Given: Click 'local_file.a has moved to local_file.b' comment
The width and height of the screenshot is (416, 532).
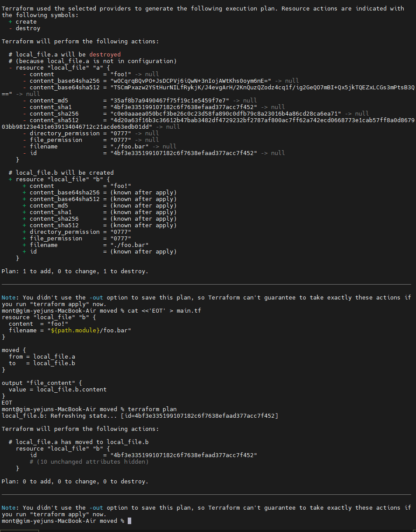Looking at the screenshot, I should 79,442.
